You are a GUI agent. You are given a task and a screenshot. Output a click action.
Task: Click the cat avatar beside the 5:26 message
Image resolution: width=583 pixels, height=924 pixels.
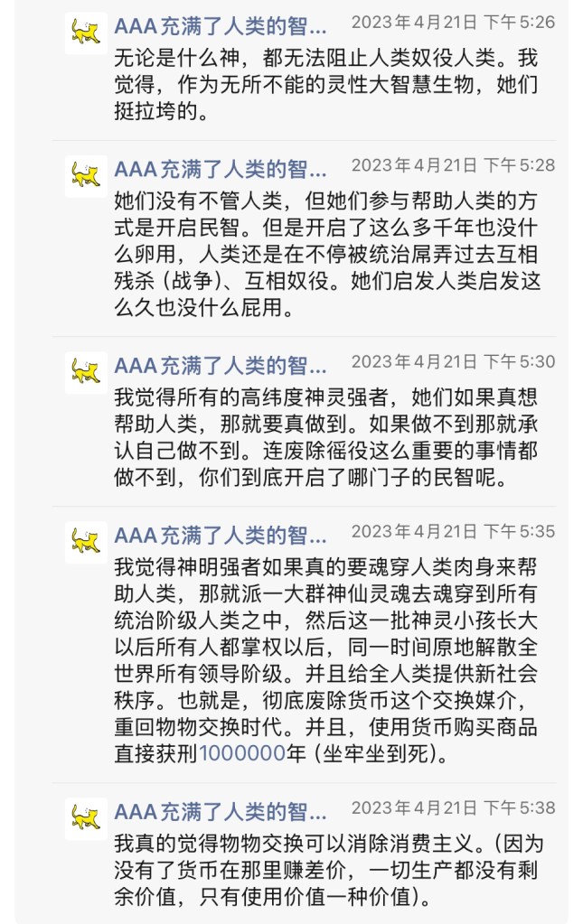86,35
